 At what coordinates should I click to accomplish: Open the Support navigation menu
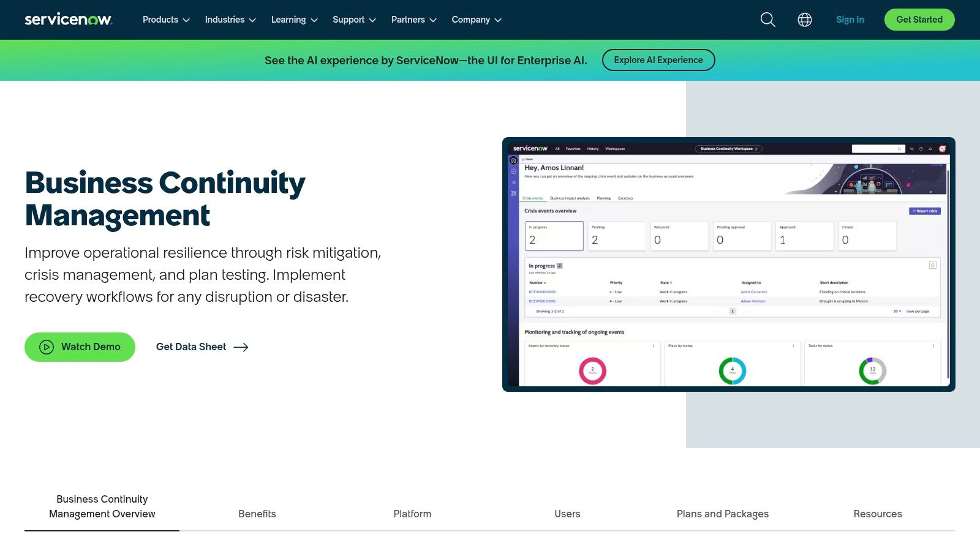tap(354, 20)
